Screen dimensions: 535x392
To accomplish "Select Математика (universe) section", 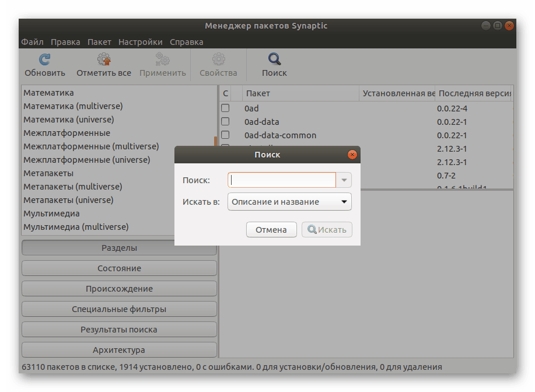I will pyautogui.click(x=69, y=120).
